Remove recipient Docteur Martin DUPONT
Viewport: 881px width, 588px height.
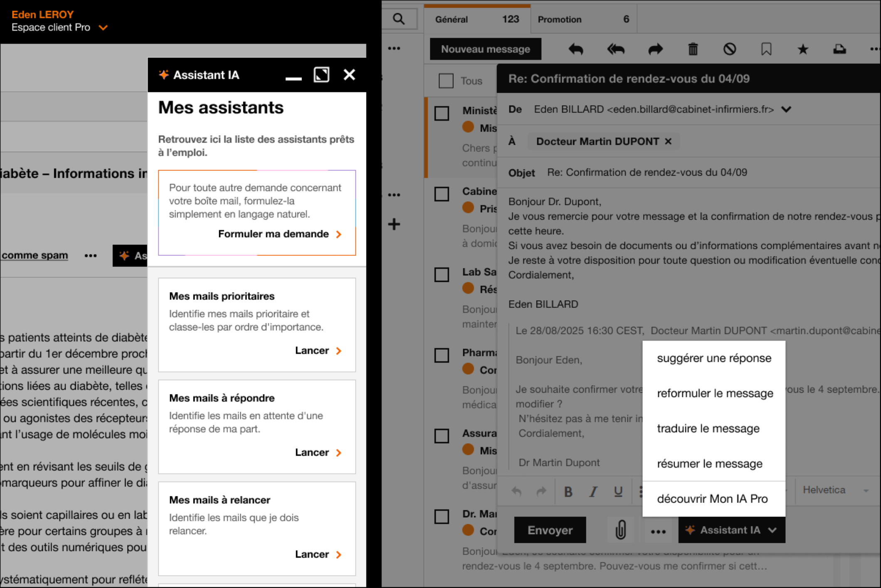coord(668,141)
